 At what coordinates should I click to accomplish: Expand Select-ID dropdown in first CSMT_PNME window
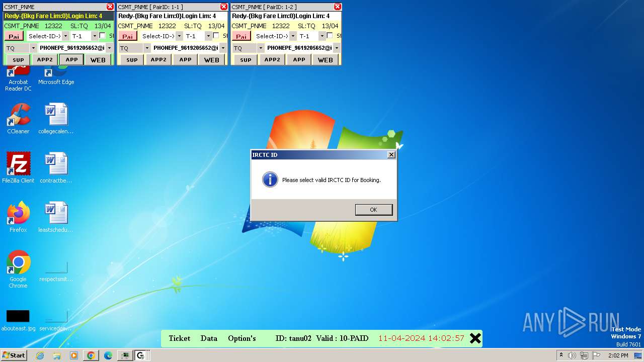[65, 36]
